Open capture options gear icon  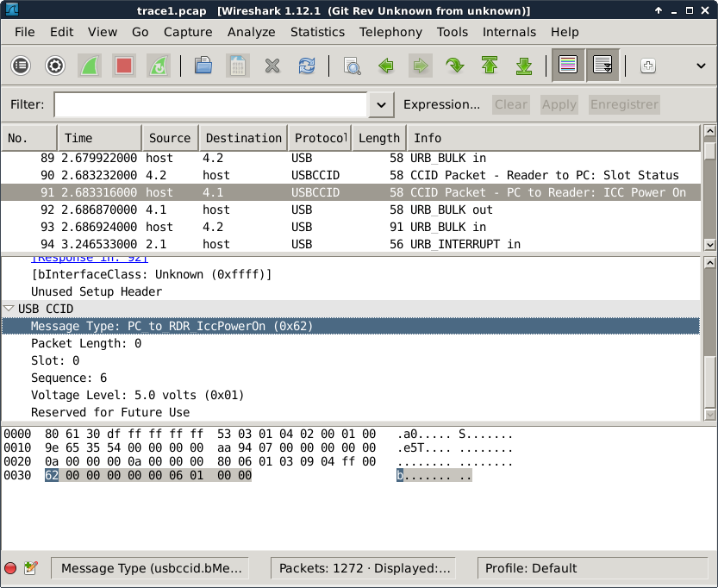(x=55, y=66)
